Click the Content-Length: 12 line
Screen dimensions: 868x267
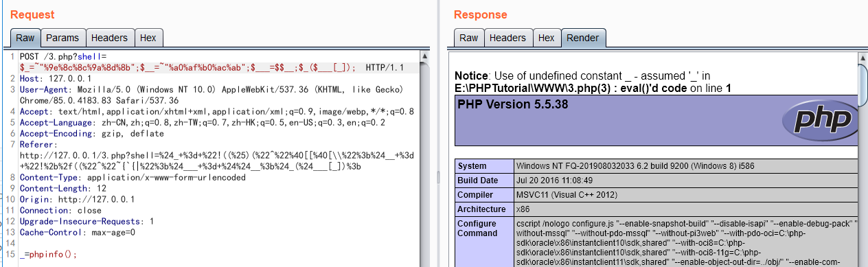click(62, 188)
